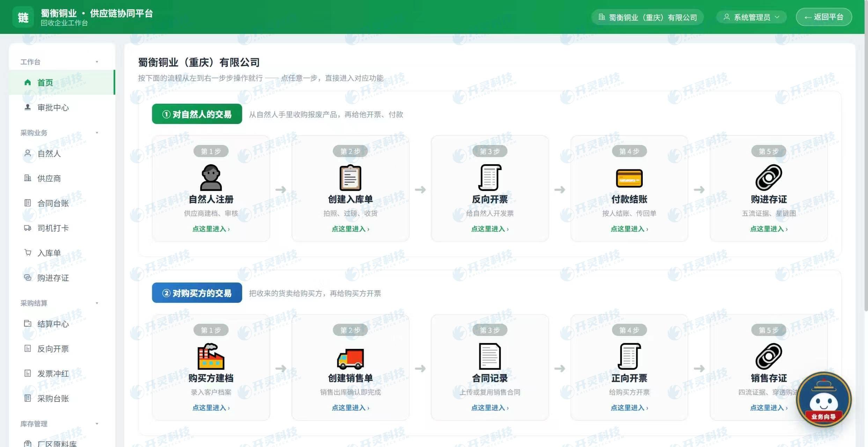Open sidebar item 反向开票
Screen dimensions: 868x447
click(62, 349)
